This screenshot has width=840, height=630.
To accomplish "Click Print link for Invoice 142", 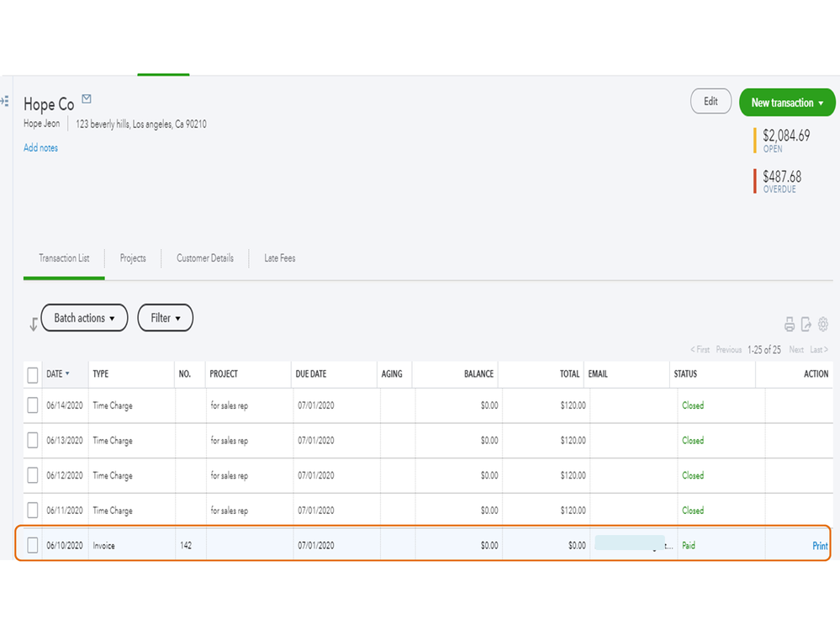I will 820,546.
